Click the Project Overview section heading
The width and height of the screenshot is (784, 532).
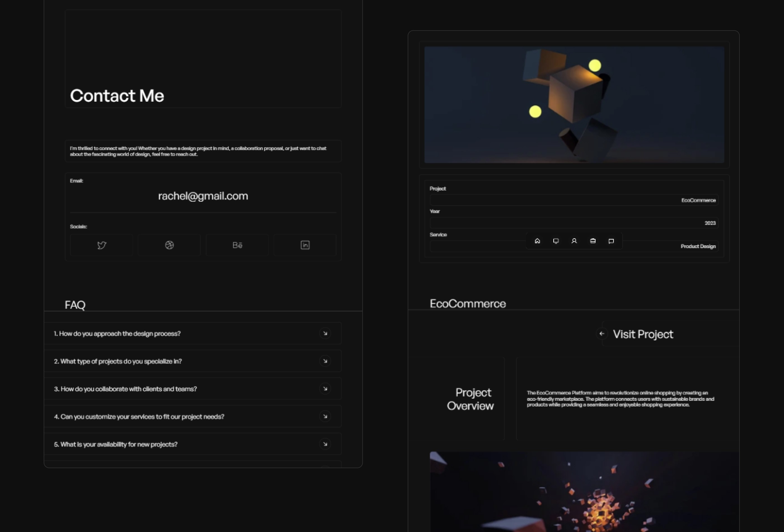click(x=470, y=399)
